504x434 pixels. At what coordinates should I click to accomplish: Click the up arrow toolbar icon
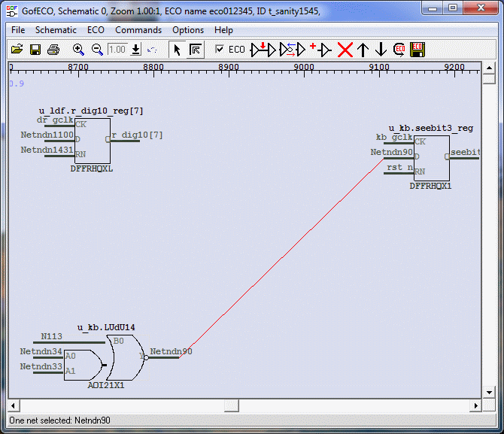click(x=363, y=50)
